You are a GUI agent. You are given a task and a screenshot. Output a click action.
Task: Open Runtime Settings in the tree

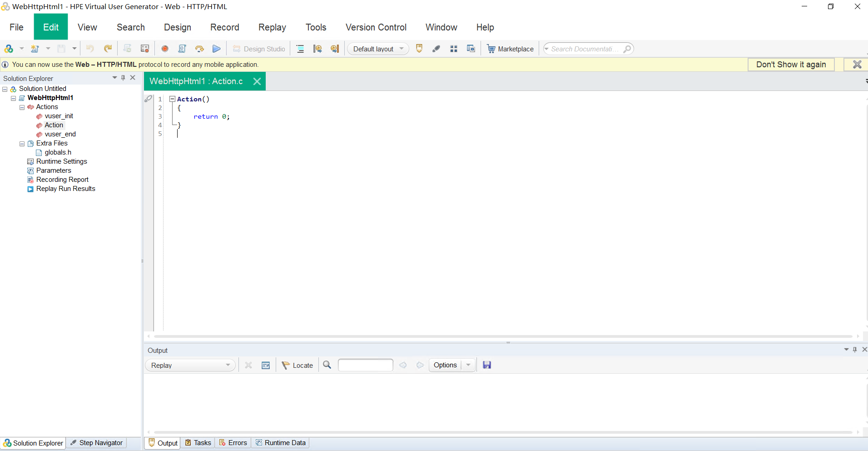pyautogui.click(x=61, y=161)
